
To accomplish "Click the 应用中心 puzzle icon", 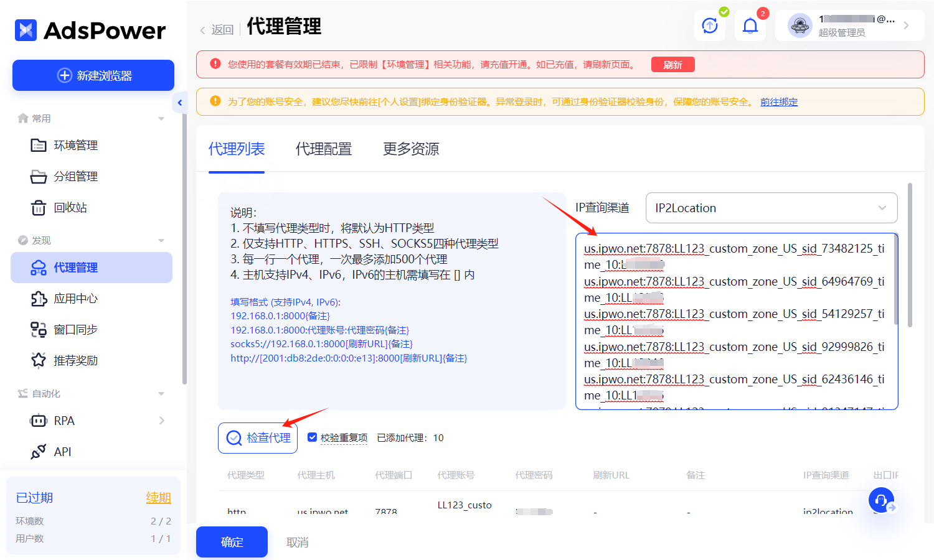I will point(39,299).
